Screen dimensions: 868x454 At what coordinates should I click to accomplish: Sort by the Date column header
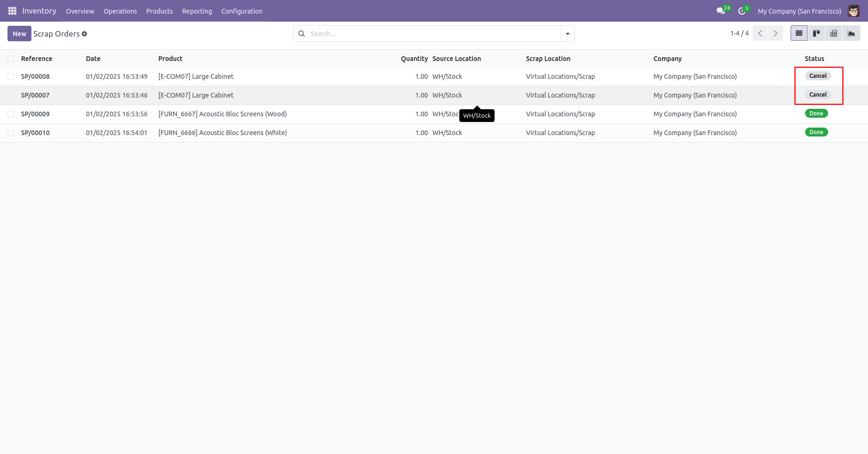tap(93, 59)
